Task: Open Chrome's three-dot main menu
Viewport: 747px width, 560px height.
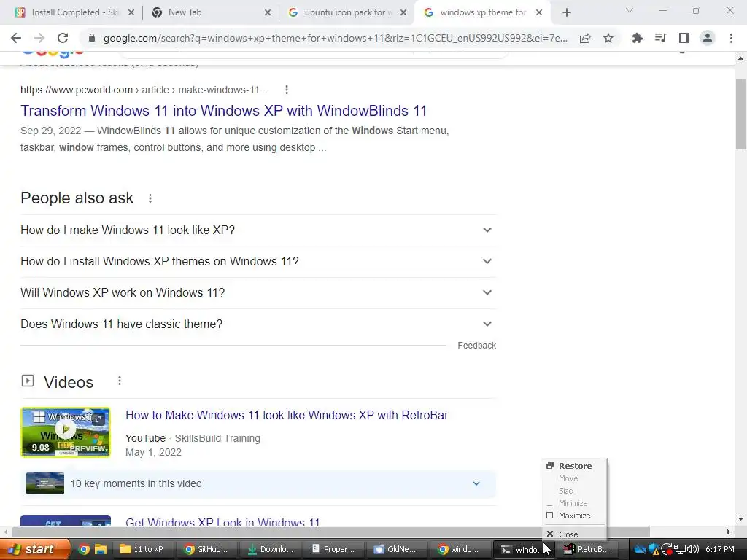Action: pyautogui.click(x=731, y=38)
